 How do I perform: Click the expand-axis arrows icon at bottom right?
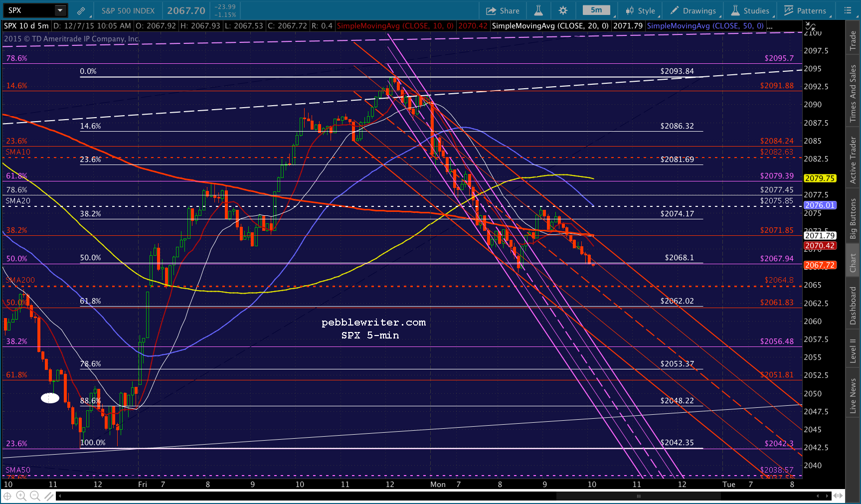[x=839, y=496]
